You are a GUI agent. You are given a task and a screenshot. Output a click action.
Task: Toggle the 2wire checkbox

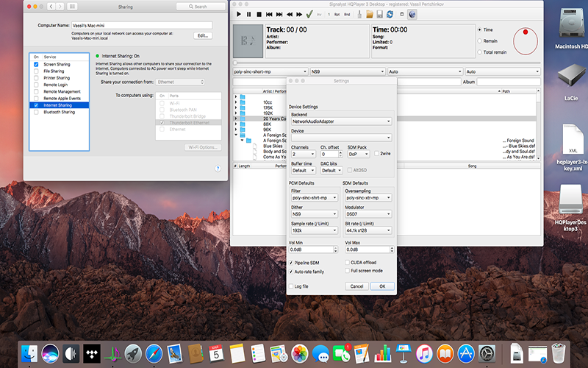[377, 154]
